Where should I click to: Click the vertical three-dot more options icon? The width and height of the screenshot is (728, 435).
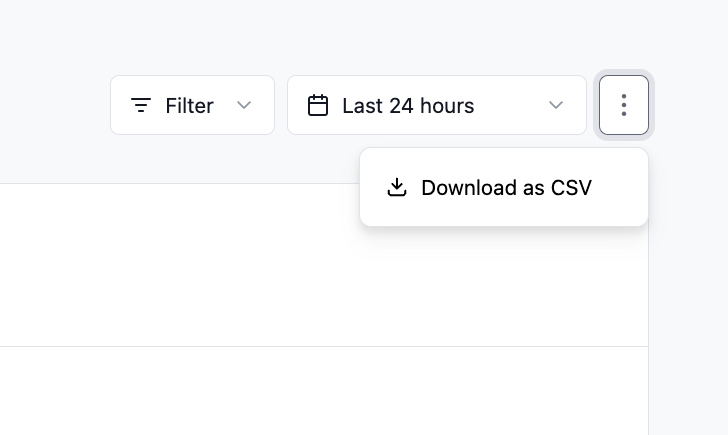coord(624,105)
